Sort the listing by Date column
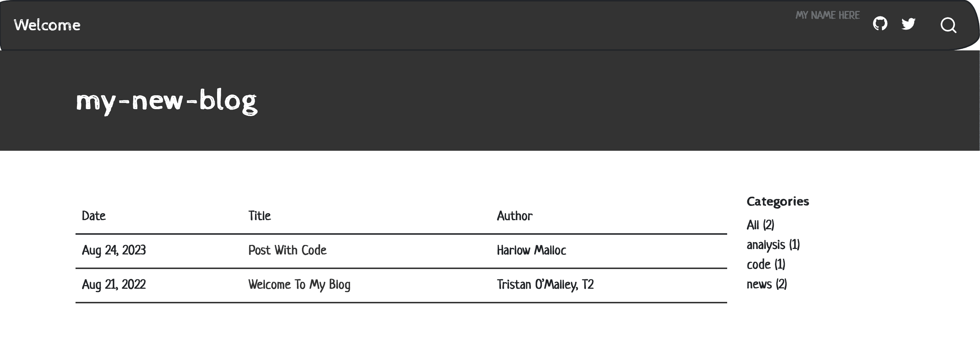The width and height of the screenshot is (980, 357). (x=94, y=216)
